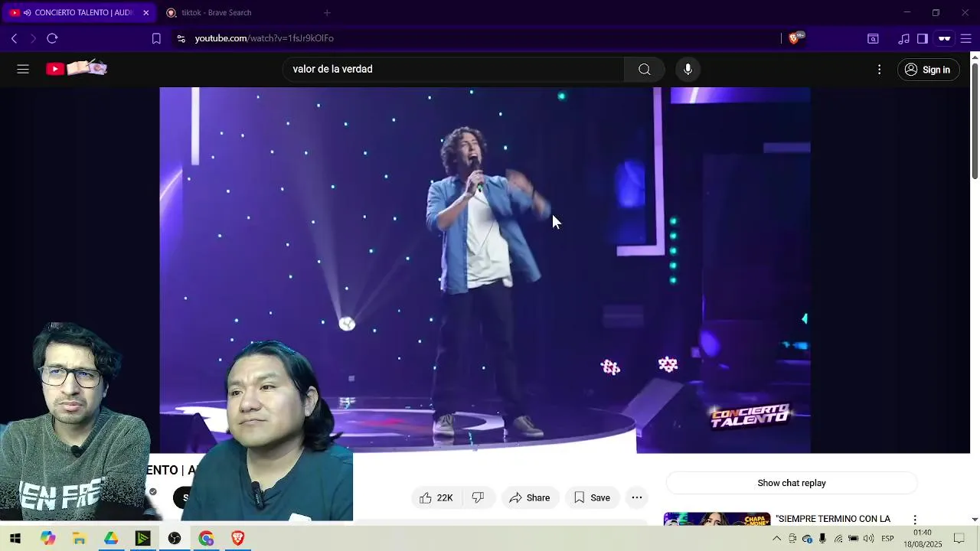Open tray microphone icon
The image size is (980, 551).
(x=822, y=539)
